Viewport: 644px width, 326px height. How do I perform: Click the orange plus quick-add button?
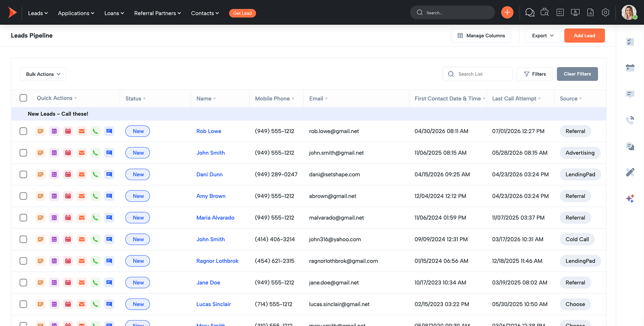[507, 13]
